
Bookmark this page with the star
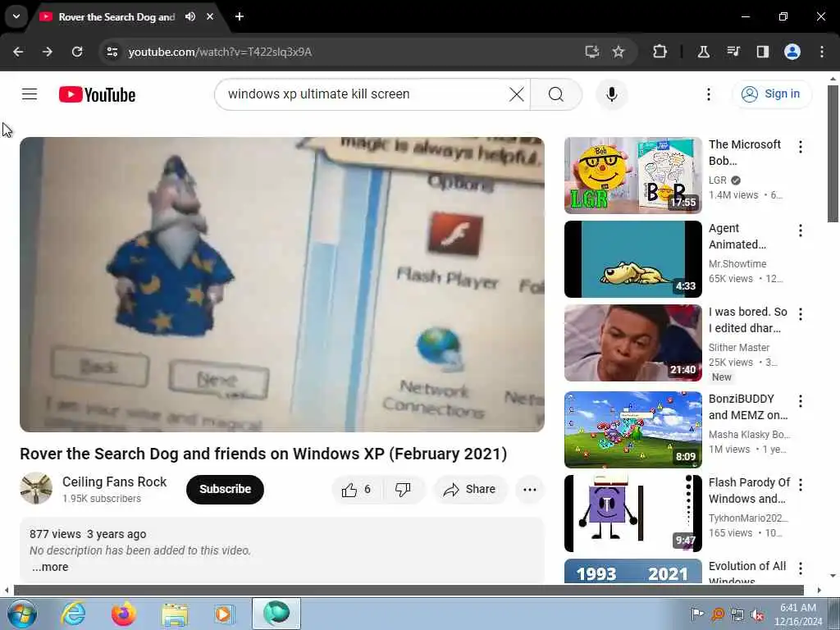pos(619,52)
